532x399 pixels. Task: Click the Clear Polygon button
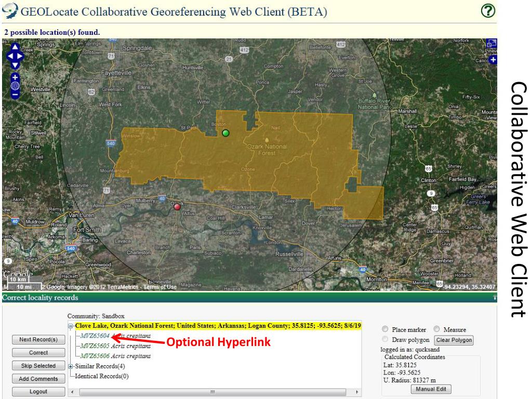pyautogui.click(x=454, y=340)
